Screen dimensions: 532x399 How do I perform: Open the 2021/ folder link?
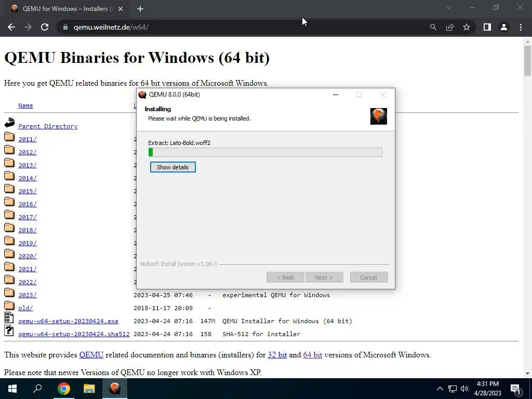[28, 269]
